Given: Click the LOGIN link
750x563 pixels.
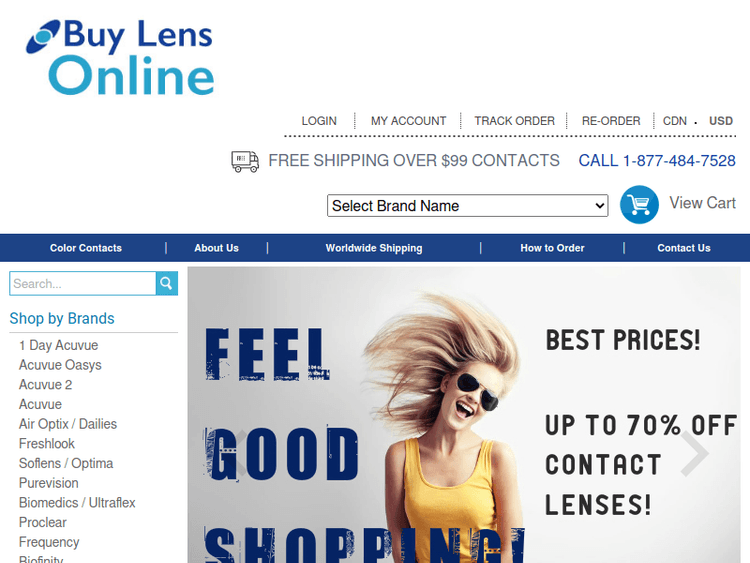Looking at the screenshot, I should (x=319, y=121).
